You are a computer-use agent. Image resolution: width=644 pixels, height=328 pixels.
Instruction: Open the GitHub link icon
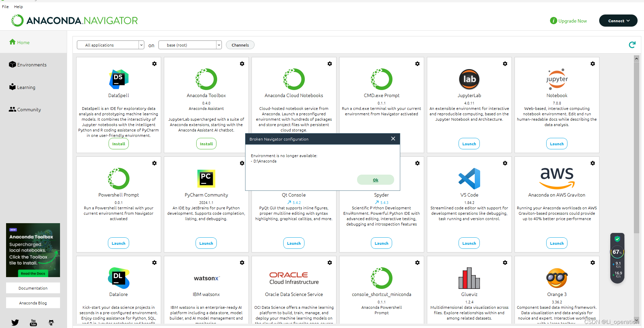click(51, 323)
